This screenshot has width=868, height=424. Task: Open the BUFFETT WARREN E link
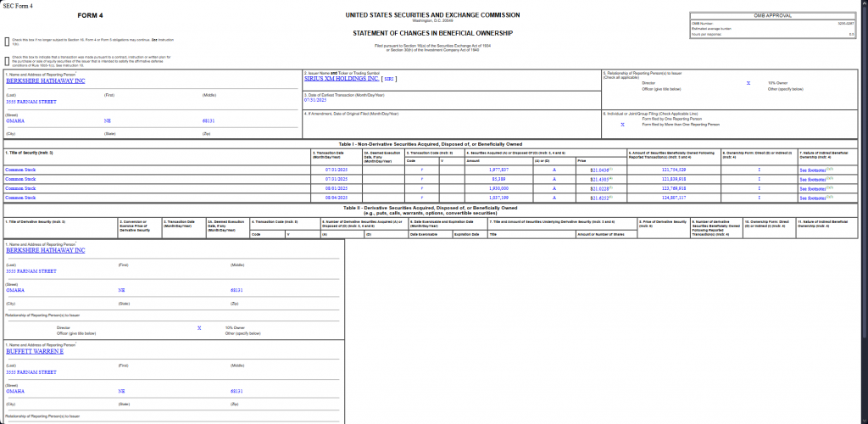(x=34, y=351)
